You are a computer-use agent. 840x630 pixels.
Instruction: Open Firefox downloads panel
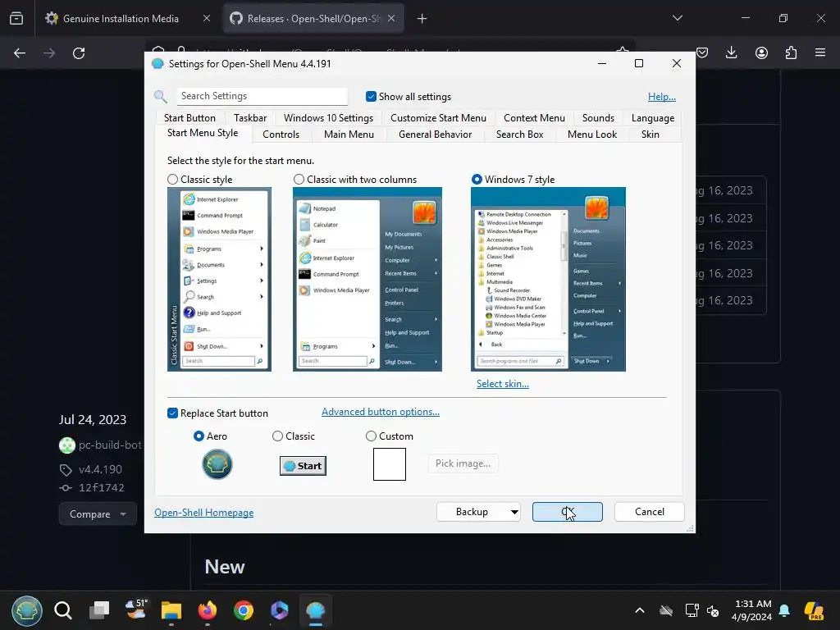pyautogui.click(x=731, y=52)
